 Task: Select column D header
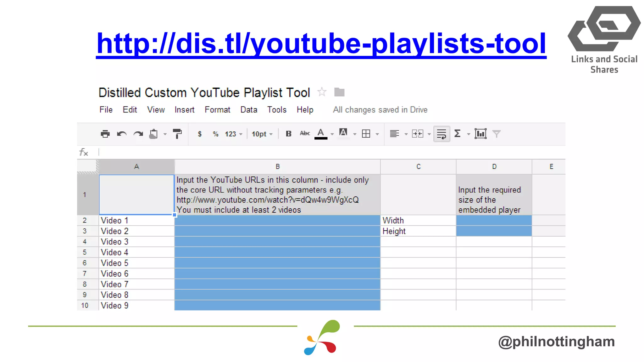(x=494, y=167)
